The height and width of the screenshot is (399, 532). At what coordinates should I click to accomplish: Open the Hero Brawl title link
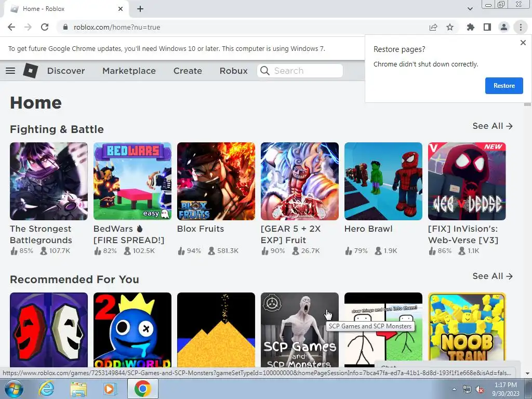coord(368,229)
